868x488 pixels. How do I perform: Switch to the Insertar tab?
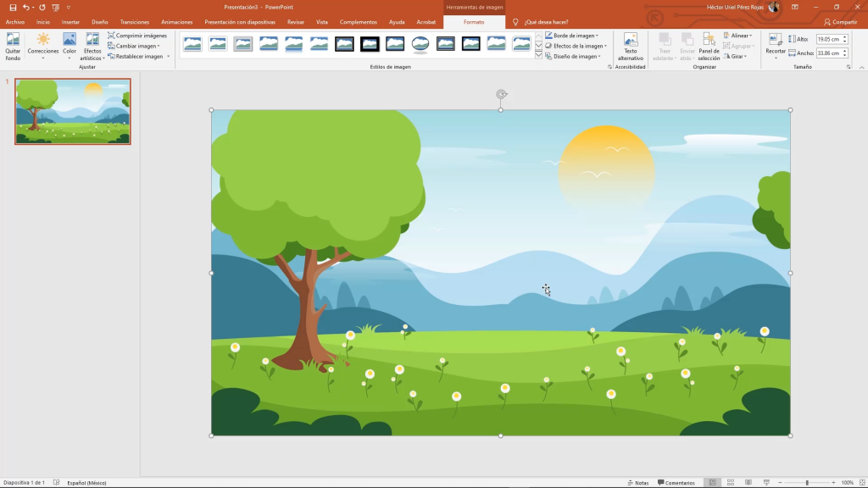70,22
